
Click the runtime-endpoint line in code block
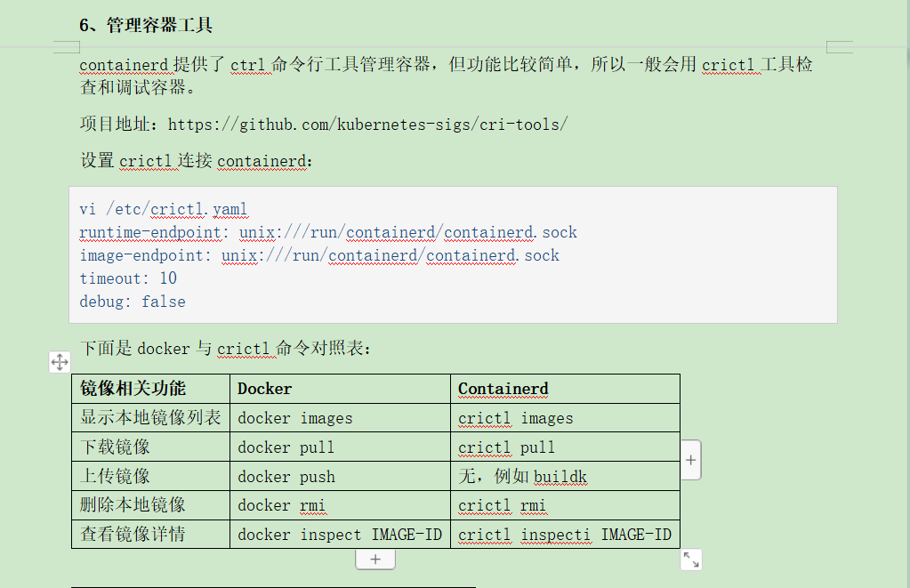tap(328, 232)
